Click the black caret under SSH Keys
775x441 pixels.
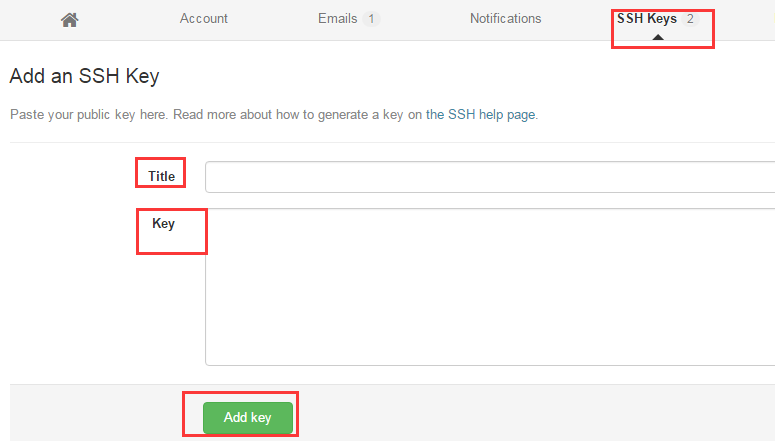657,37
